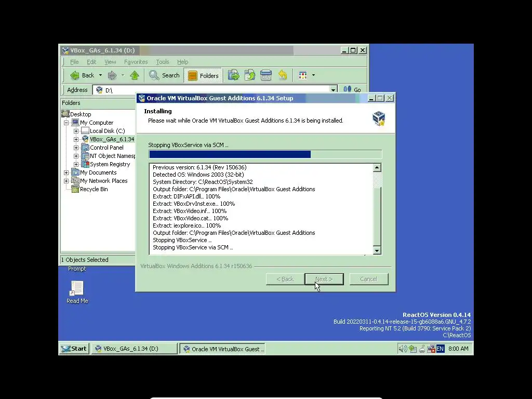532x399 pixels.
Task: Click log line 'Extract: VBoxDrvInst.exe... 100%'
Action: 194,204
